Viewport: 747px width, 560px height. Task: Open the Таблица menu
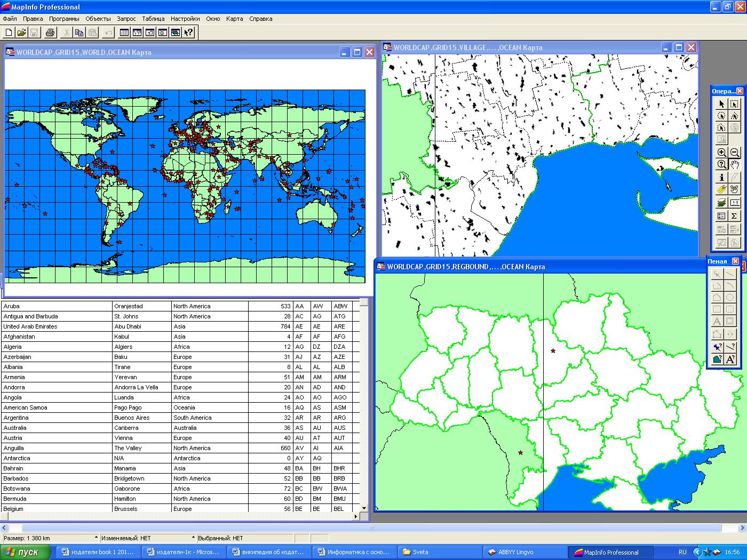[x=154, y=19]
